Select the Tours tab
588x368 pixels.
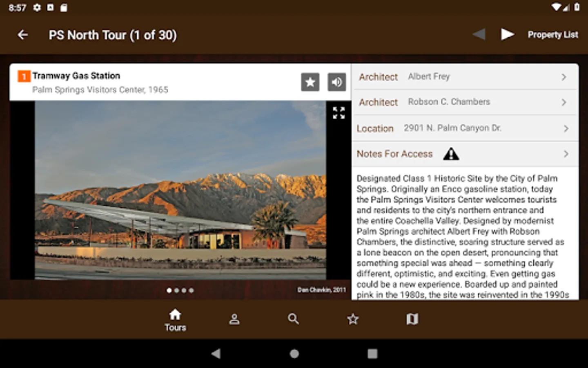(x=176, y=320)
